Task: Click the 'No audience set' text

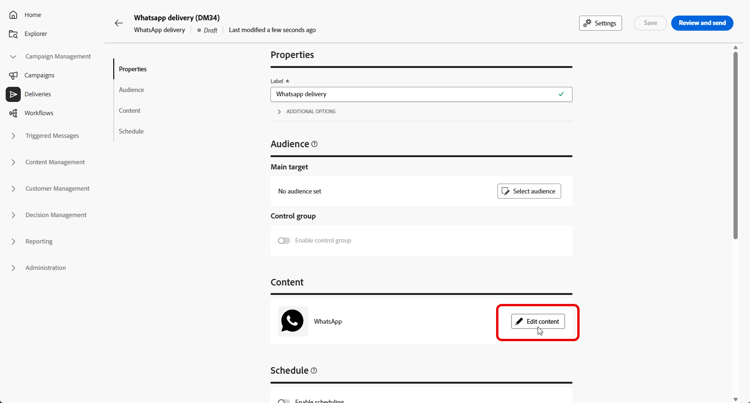Action: point(299,191)
